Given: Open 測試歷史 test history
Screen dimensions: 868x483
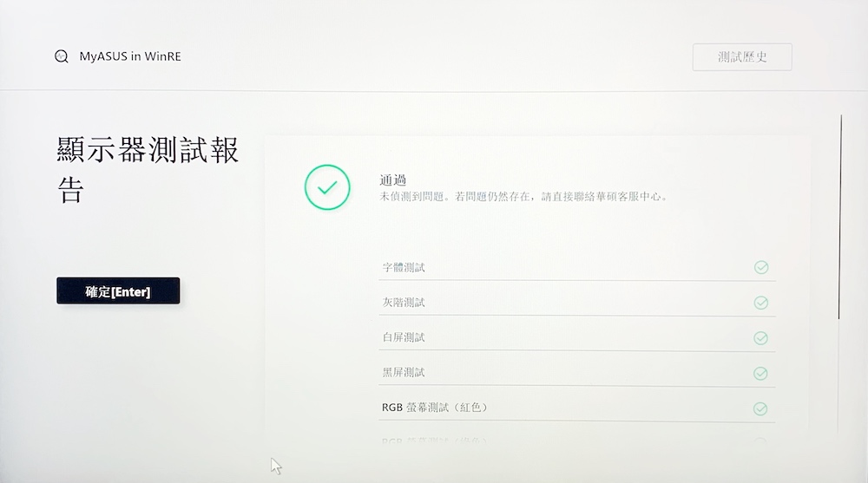Looking at the screenshot, I should (742, 57).
